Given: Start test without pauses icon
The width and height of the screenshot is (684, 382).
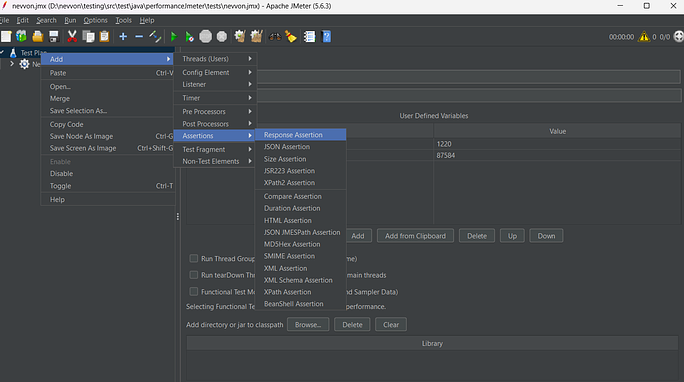Looking at the screenshot, I should pos(189,37).
